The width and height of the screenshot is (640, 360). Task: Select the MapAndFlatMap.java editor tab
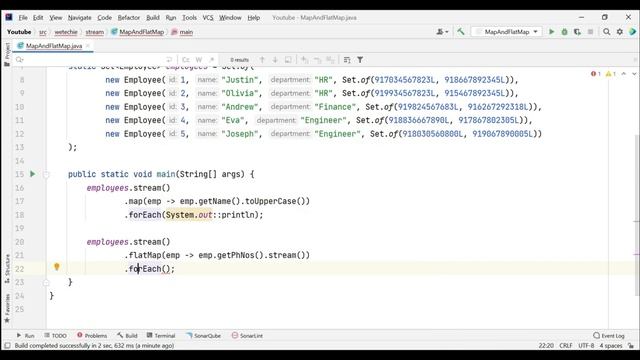point(53,46)
